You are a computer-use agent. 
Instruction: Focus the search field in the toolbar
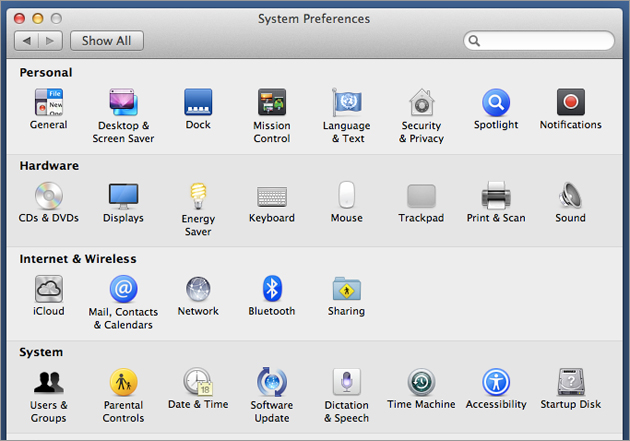point(539,41)
